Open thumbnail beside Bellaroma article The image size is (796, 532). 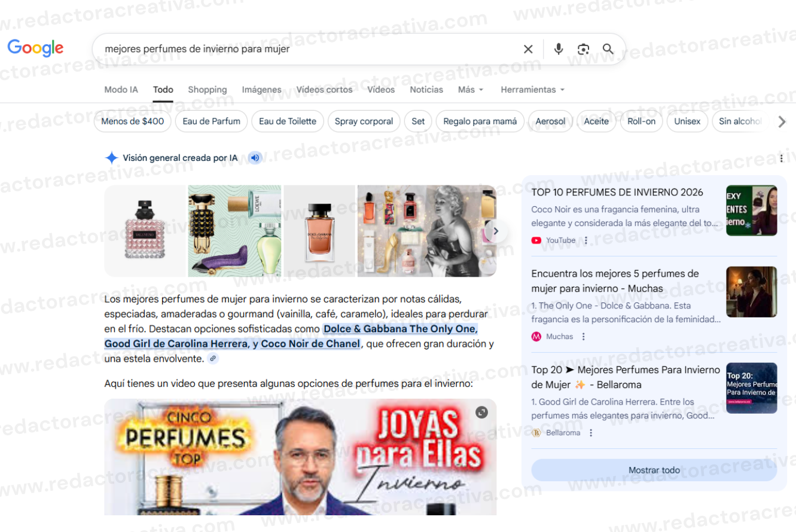point(752,388)
